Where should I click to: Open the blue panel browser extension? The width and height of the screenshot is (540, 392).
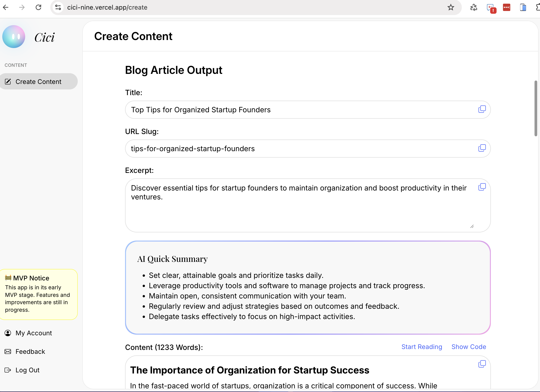click(x=523, y=7)
